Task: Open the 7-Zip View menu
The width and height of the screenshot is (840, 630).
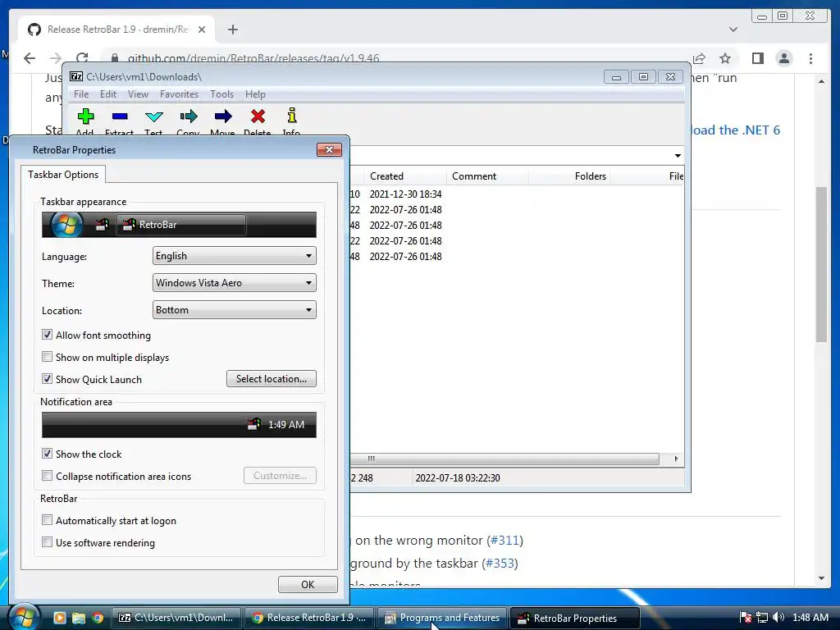Action: click(138, 94)
